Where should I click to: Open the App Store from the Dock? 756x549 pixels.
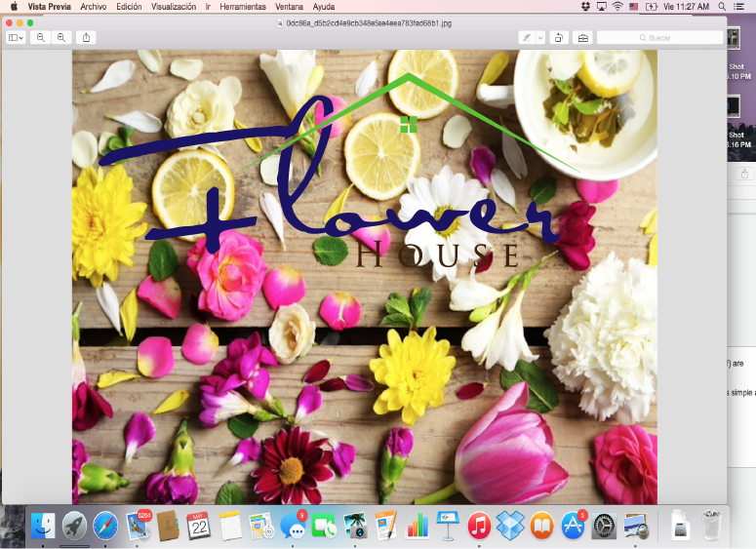[x=573, y=526]
